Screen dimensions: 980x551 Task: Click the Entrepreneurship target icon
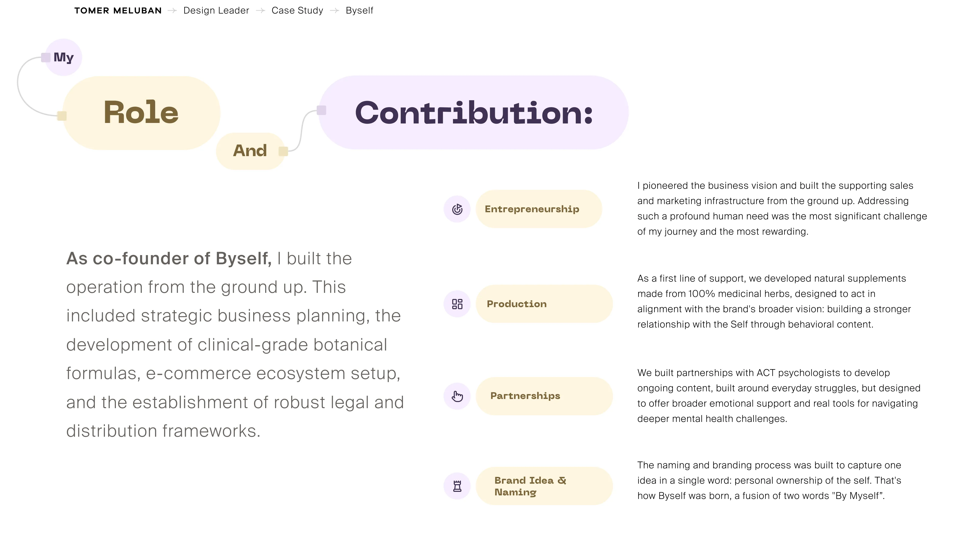pos(457,209)
